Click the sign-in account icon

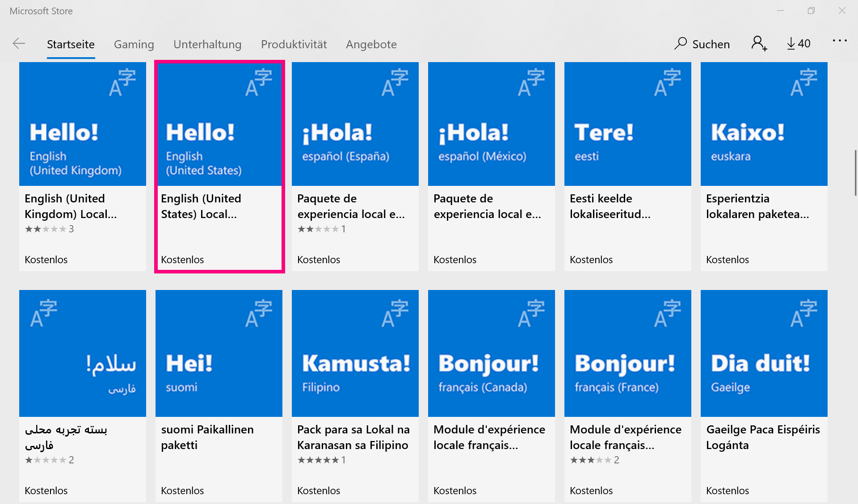(758, 44)
